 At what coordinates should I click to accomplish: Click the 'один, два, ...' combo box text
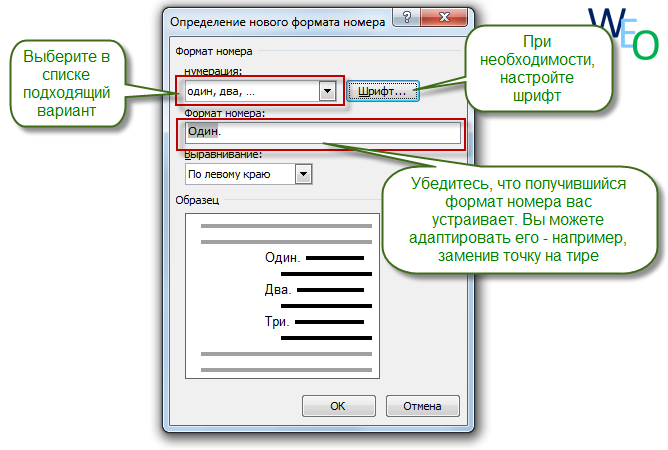(248, 91)
